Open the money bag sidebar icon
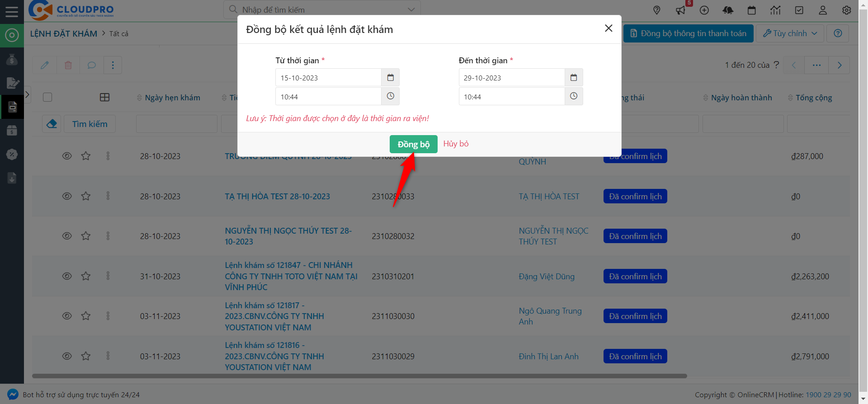868x404 pixels. point(12,59)
